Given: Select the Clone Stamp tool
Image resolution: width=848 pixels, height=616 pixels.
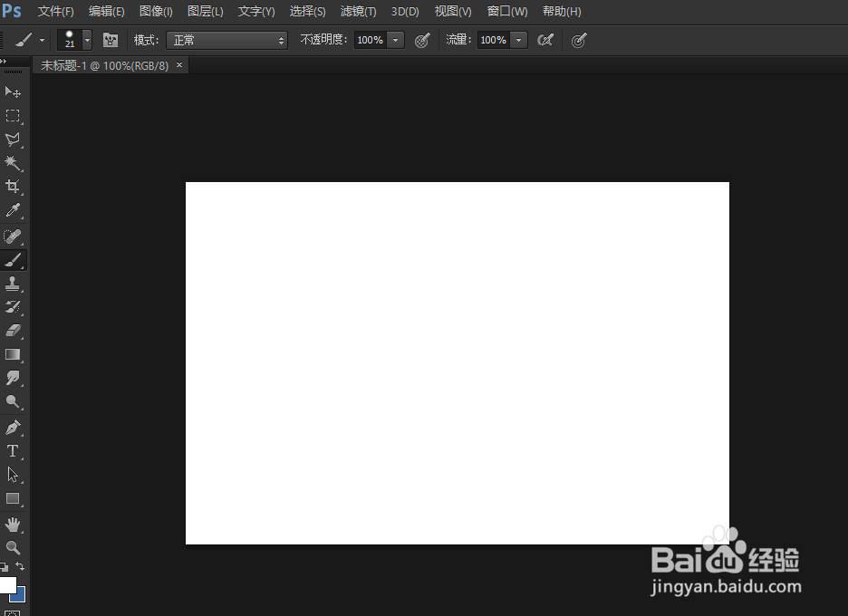Looking at the screenshot, I should click(x=13, y=284).
